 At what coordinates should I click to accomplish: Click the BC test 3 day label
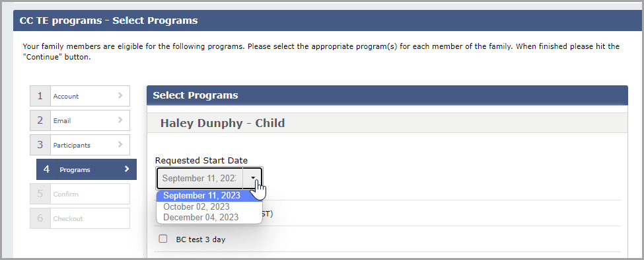(x=200, y=239)
